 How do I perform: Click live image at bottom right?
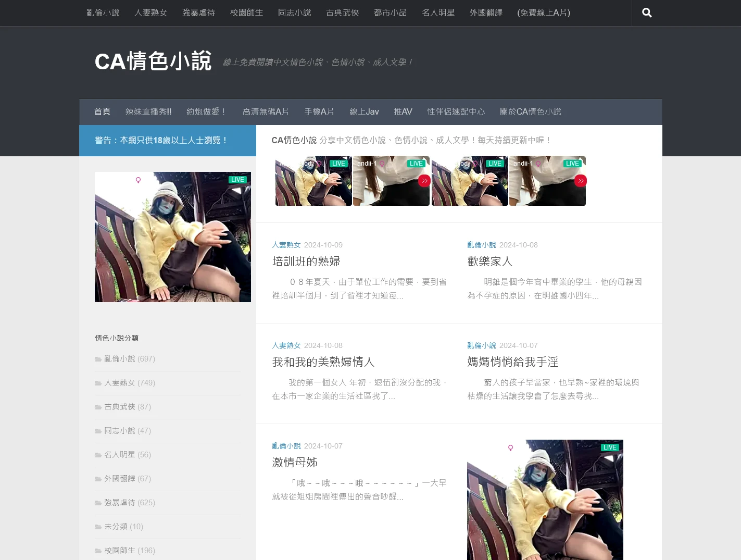(545, 500)
